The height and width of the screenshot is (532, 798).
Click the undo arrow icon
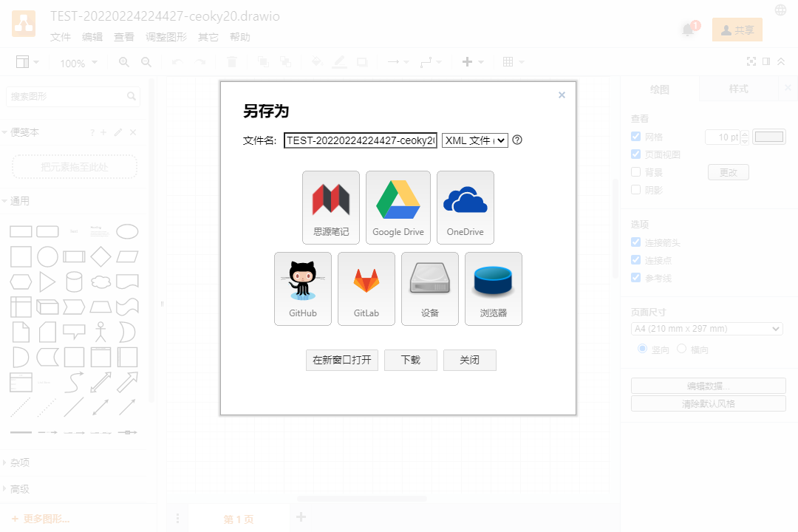click(177, 62)
